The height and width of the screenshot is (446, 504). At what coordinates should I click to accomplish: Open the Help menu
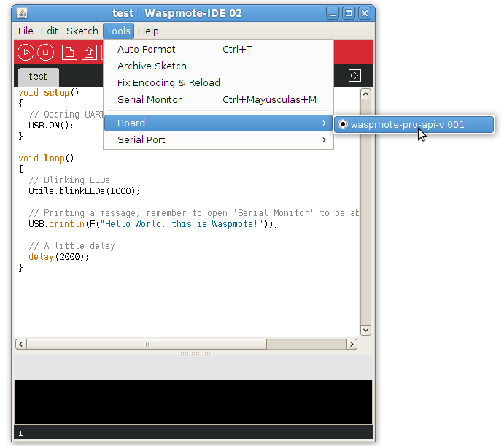pyautogui.click(x=148, y=31)
